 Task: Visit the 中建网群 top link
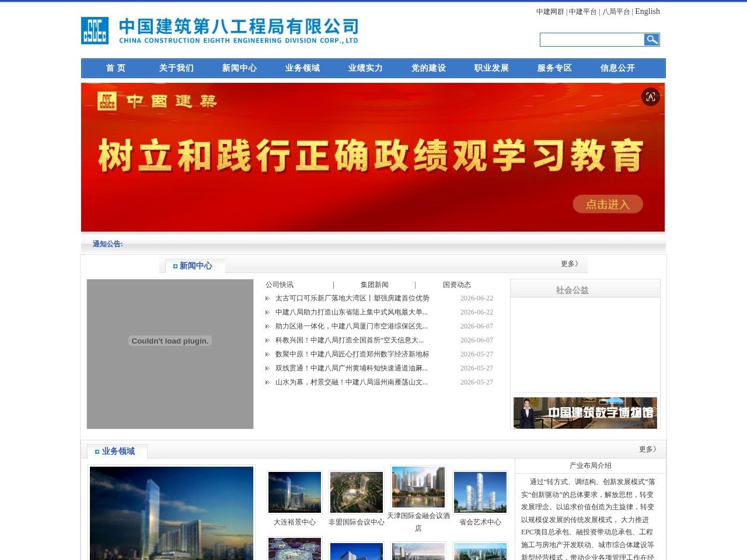[550, 12]
